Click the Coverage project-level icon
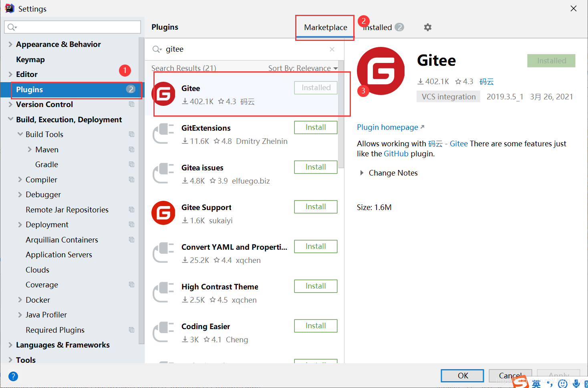This screenshot has height=388, width=588. coord(131,285)
